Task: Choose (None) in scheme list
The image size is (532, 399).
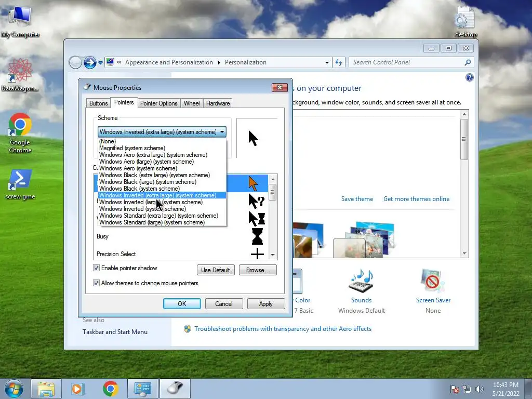Action: coord(162,141)
